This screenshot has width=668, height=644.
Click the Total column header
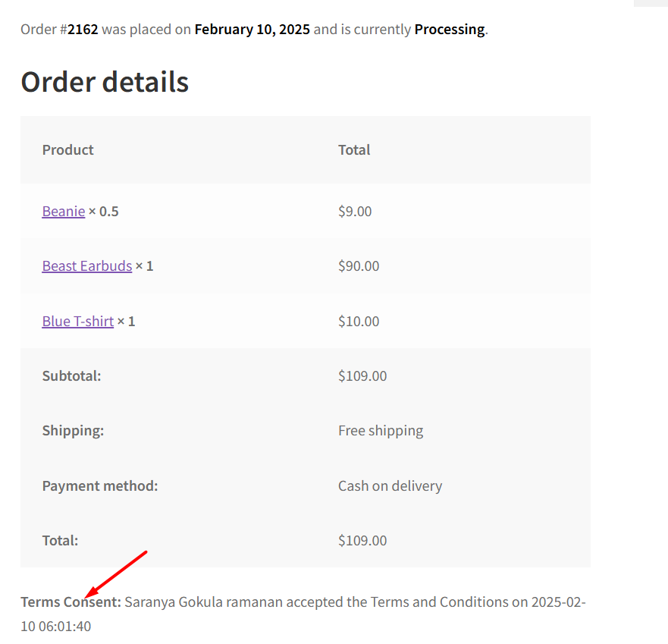354,149
